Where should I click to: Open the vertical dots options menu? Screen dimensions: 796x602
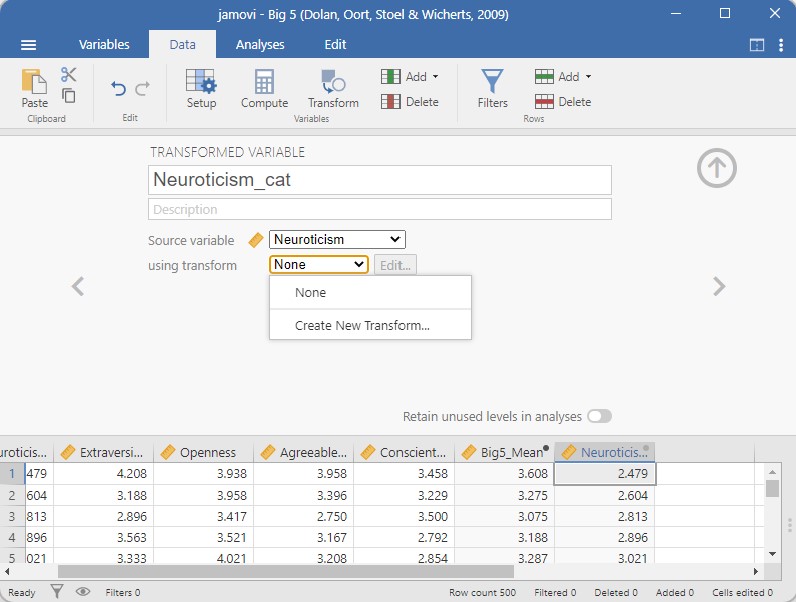click(781, 45)
